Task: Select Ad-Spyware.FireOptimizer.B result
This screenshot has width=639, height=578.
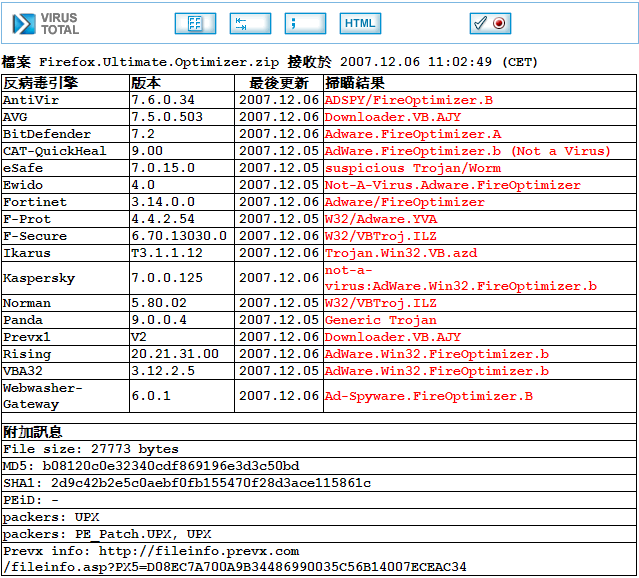Action: [x=429, y=396]
